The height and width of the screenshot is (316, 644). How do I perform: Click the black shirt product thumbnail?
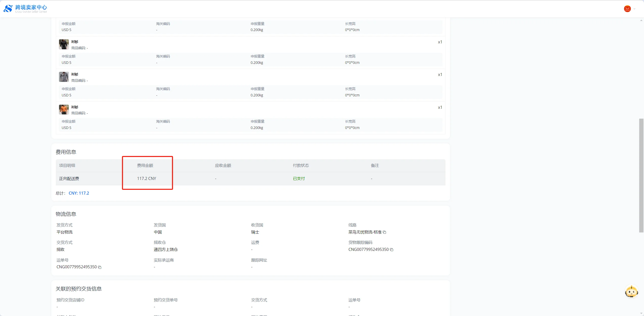(64, 44)
